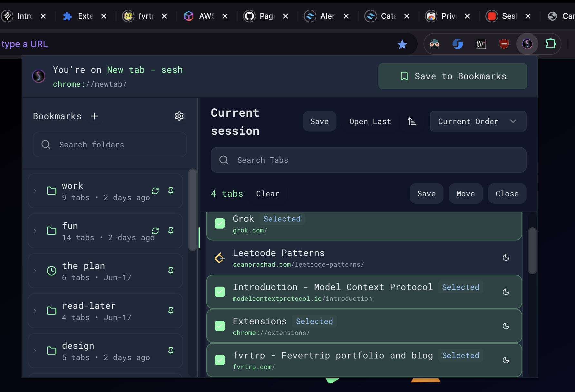The height and width of the screenshot is (392, 575).
Task: Click the DASH extension icon
Action: (481, 44)
